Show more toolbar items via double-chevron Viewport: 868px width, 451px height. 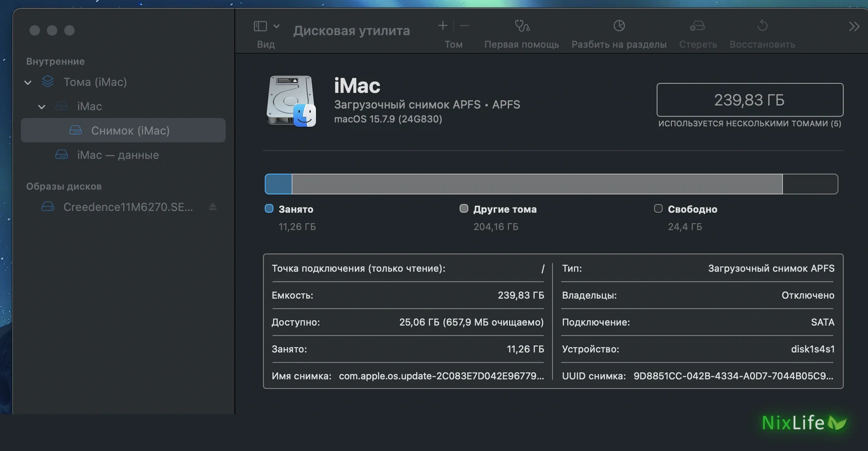coord(854,27)
